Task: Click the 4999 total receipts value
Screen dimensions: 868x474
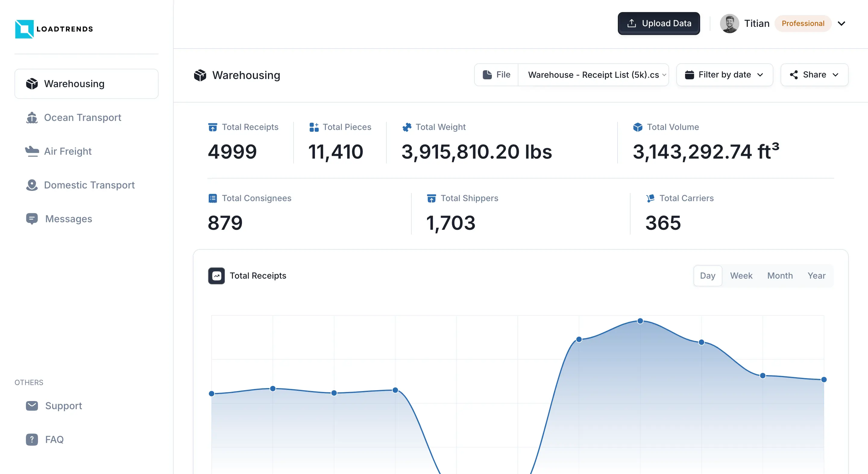Action: click(x=232, y=152)
